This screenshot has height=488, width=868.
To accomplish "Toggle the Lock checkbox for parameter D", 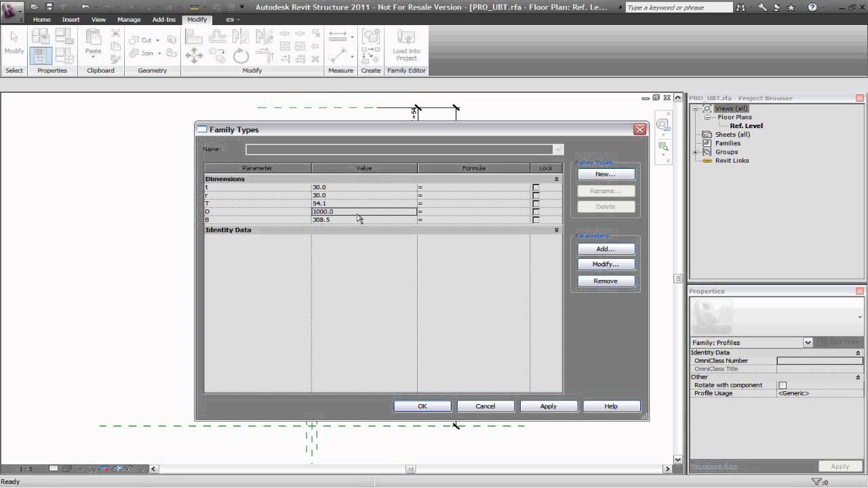I will [x=536, y=212].
